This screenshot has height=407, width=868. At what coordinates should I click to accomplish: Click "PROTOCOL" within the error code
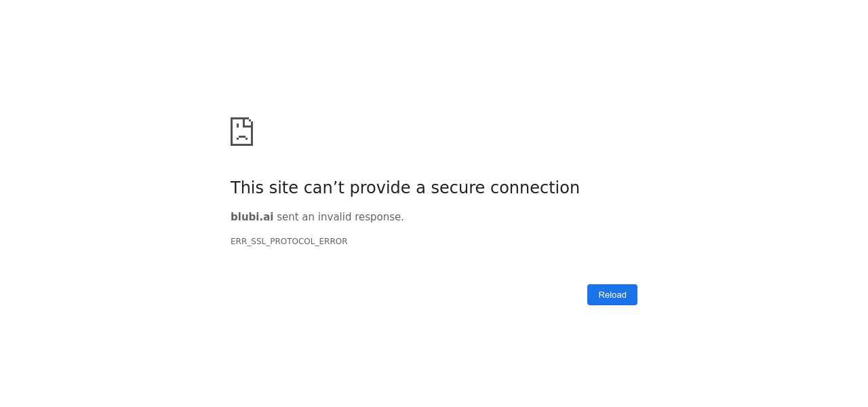click(x=292, y=241)
